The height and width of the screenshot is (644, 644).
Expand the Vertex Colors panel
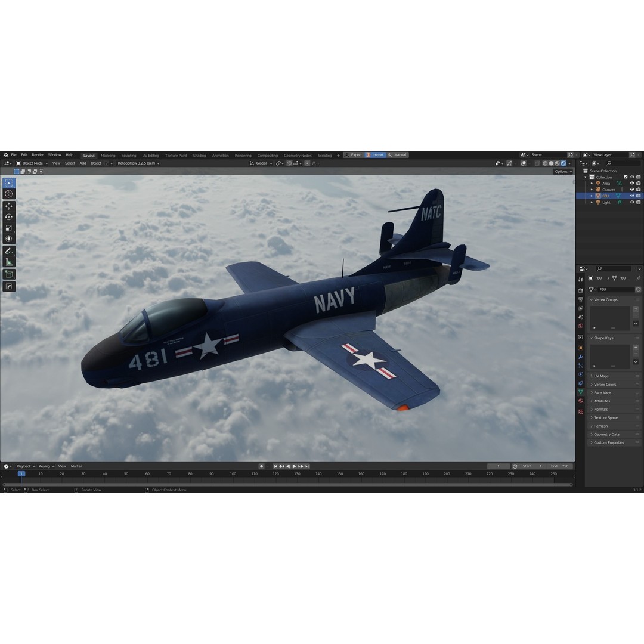pyautogui.click(x=614, y=385)
